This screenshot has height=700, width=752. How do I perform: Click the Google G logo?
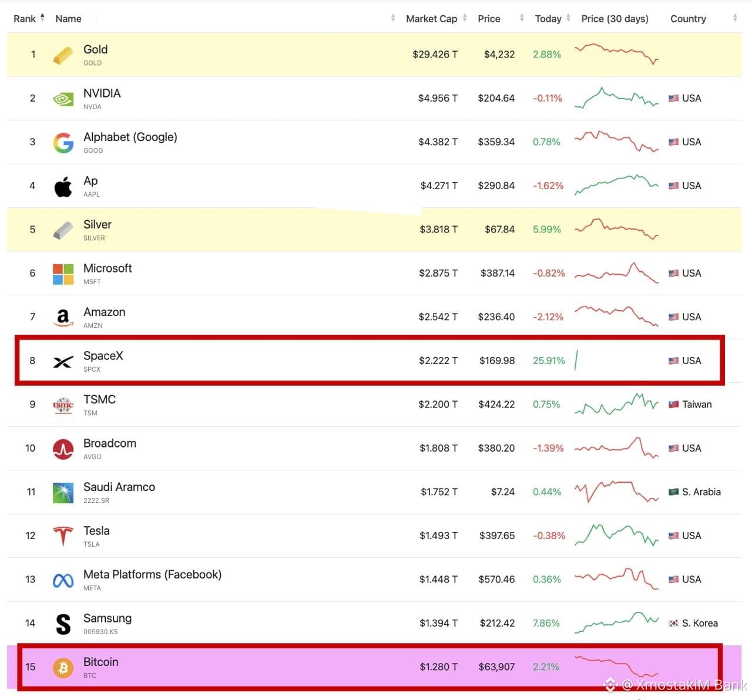[63, 142]
